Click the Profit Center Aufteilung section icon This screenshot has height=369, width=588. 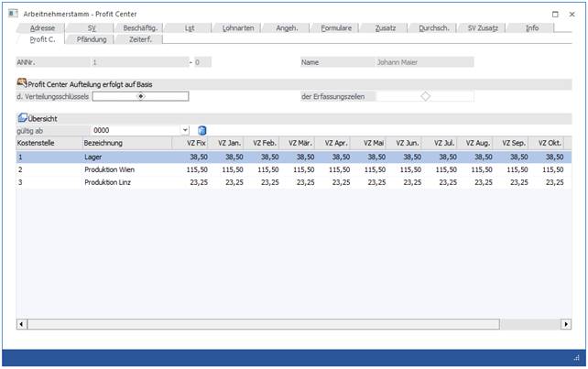coord(21,83)
